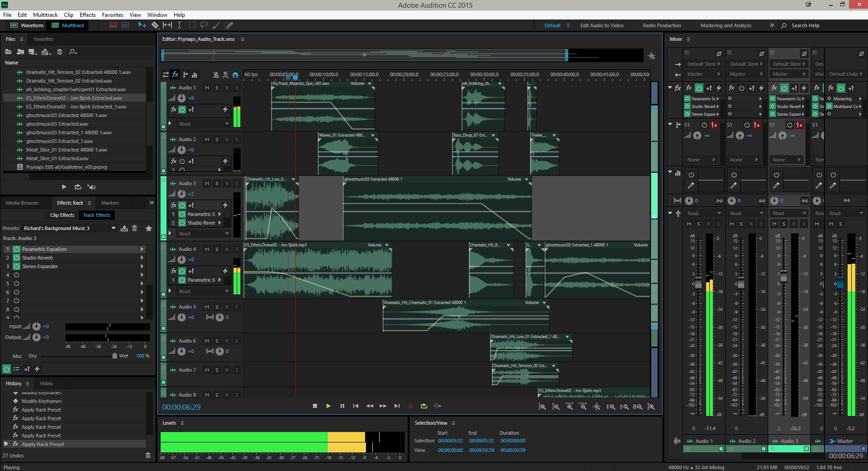Toggle the effects rack main power button

(6, 369)
